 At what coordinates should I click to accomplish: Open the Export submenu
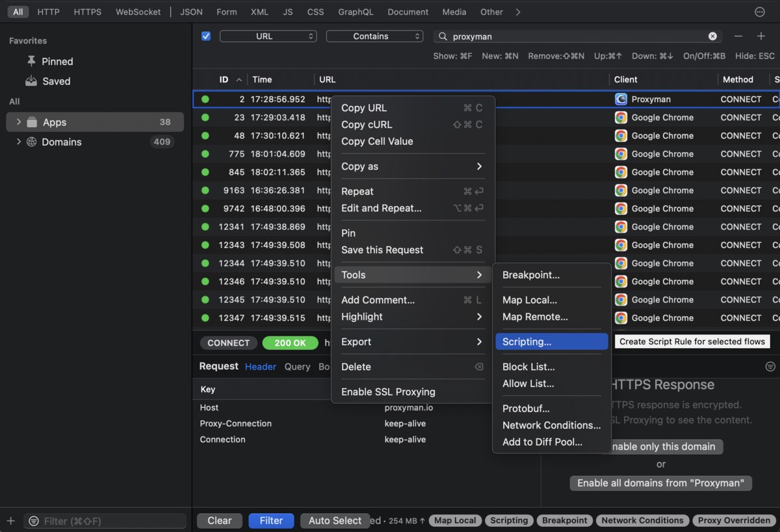412,342
